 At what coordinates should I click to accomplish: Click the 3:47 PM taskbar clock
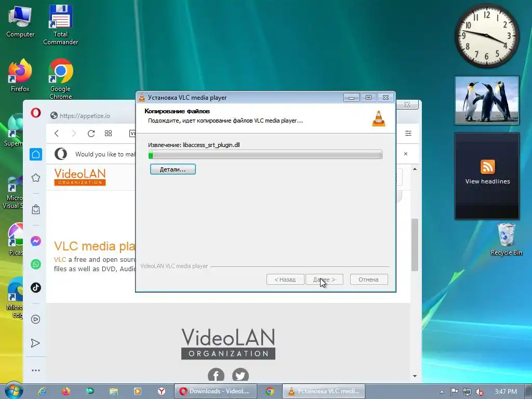pos(506,392)
